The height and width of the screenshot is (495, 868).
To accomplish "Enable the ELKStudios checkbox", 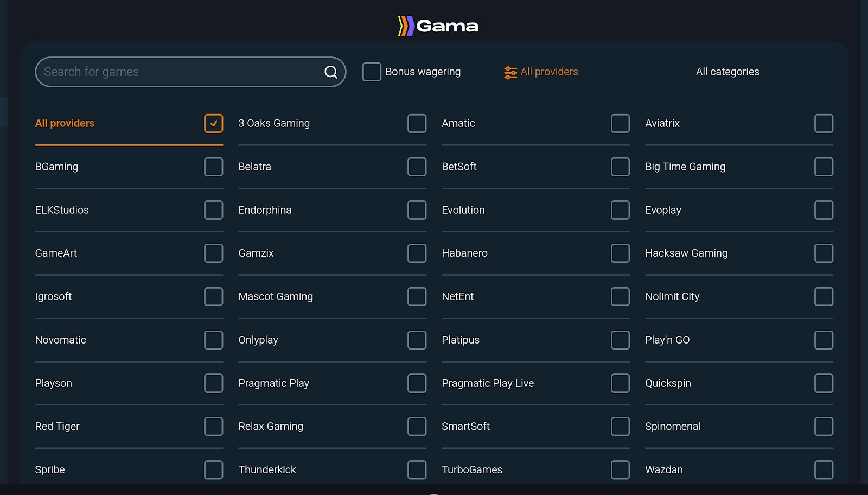I will pos(214,210).
